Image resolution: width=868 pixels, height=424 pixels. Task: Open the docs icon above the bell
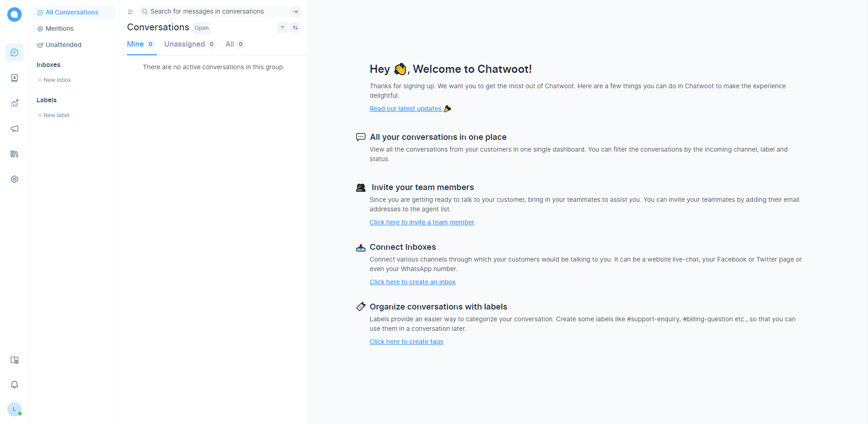coord(14,360)
